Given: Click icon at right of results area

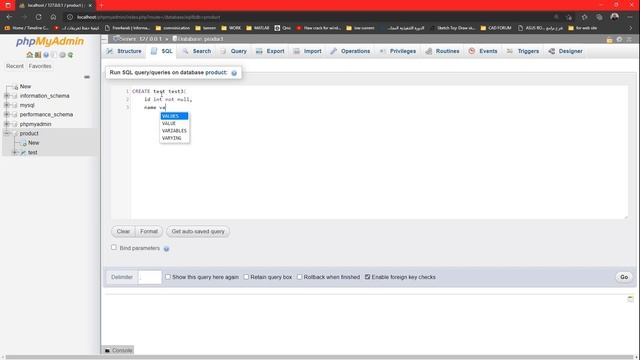Looking at the screenshot, I should tap(630, 298).
